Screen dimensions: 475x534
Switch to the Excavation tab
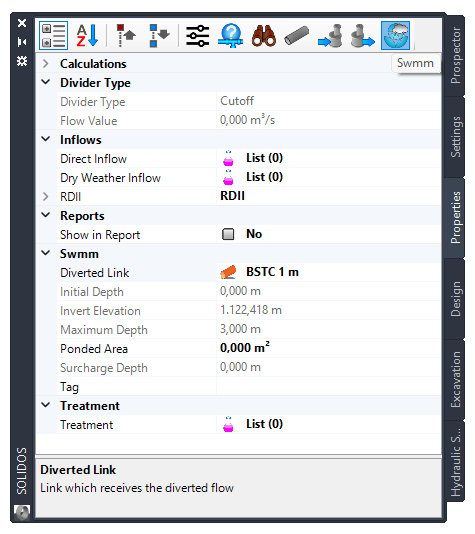tap(455, 379)
